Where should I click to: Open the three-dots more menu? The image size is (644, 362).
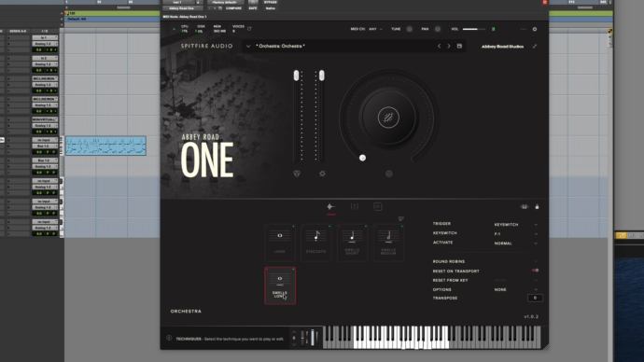coord(523,29)
